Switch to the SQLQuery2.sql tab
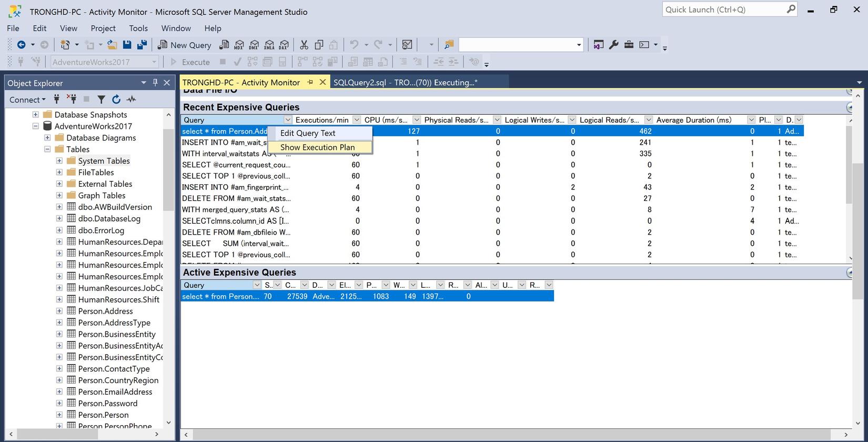Screen dimensions: 868x442 point(405,83)
